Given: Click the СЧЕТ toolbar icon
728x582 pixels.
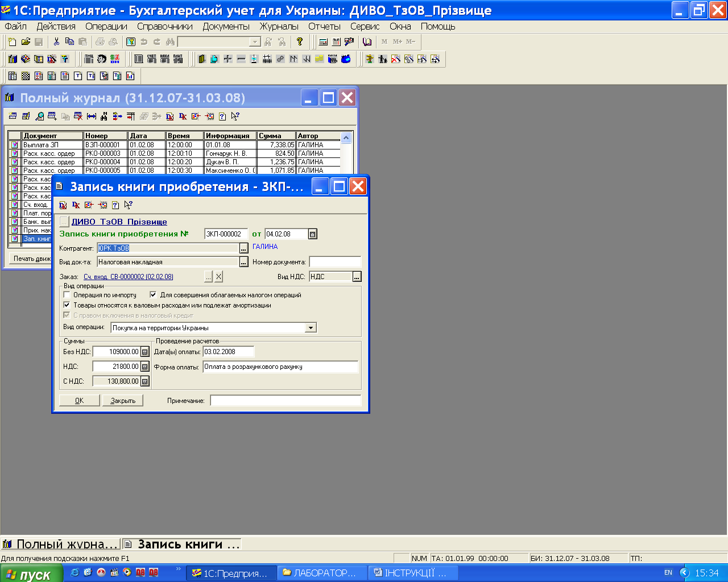Looking at the screenshot, I should [152, 59].
